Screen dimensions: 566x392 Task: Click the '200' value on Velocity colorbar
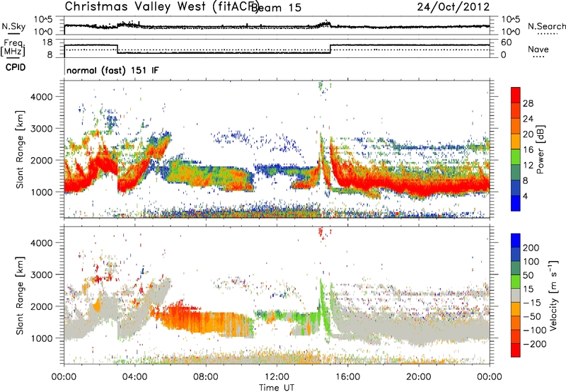click(531, 248)
